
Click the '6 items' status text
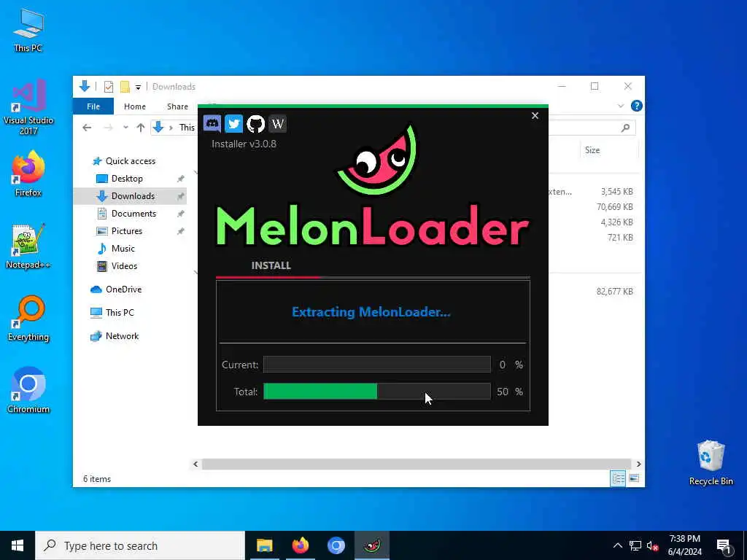[x=97, y=479]
